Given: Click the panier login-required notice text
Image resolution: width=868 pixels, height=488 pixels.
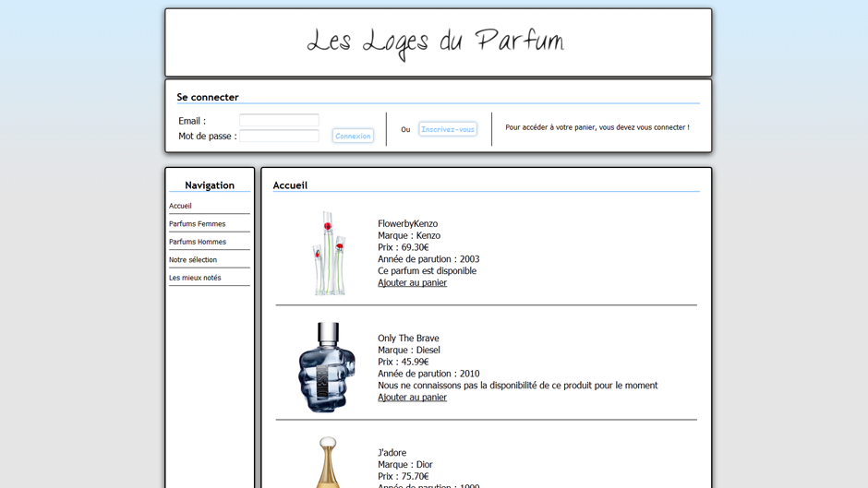Looking at the screenshot, I should pyautogui.click(x=597, y=127).
